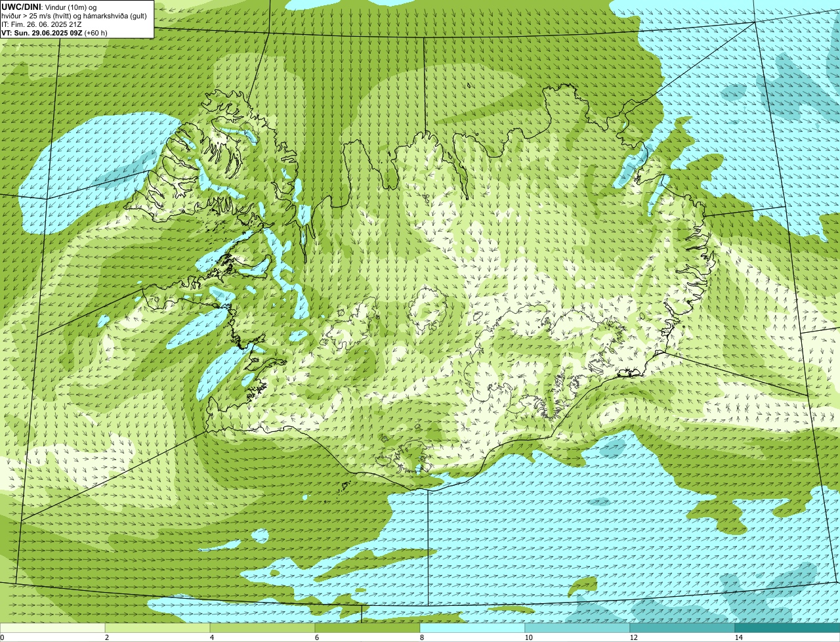Click the '6' label on the colour scale
The height and width of the screenshot is (642, 840).
[x=316, y=637]
